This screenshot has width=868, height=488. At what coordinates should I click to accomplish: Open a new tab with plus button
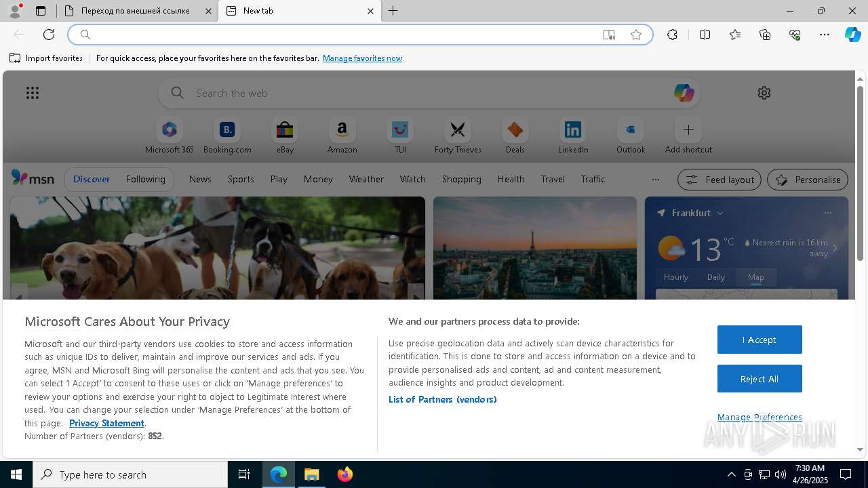[x=393, y=11]
